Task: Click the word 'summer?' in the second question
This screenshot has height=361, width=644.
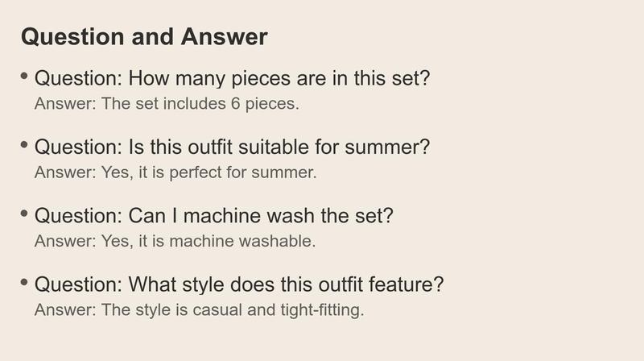Action: click(387, 147)
